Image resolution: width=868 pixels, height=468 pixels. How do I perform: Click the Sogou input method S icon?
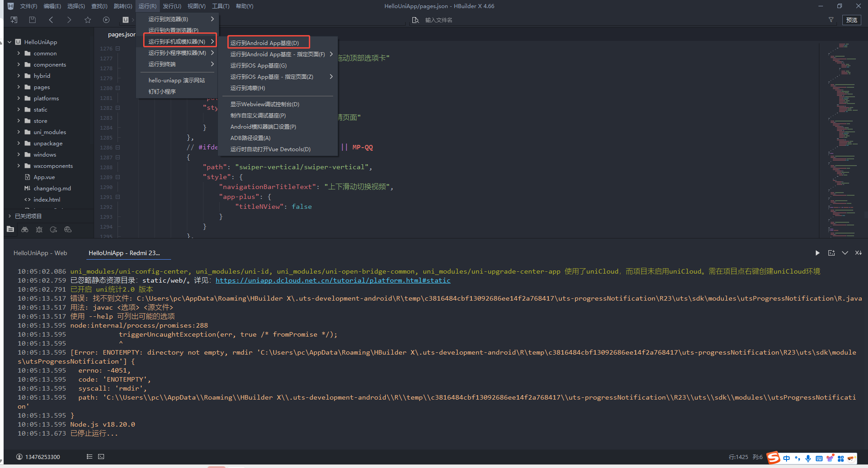tap(773, 458)
